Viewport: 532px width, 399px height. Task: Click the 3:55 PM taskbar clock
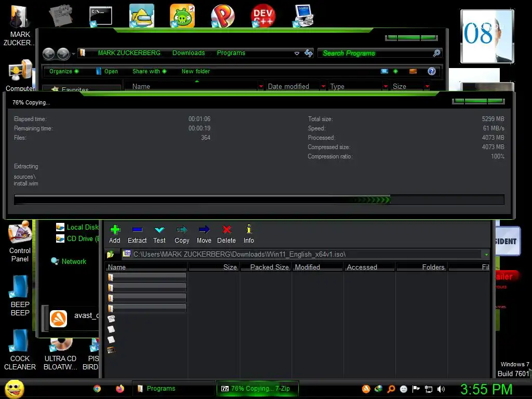coord(486,389)
